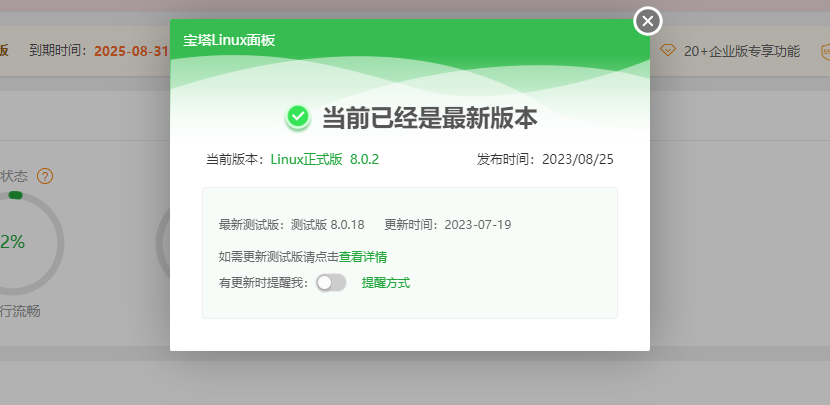Click the 宝塔Linux面板 dialog title
830x405 pixels.
pos(229,40)
